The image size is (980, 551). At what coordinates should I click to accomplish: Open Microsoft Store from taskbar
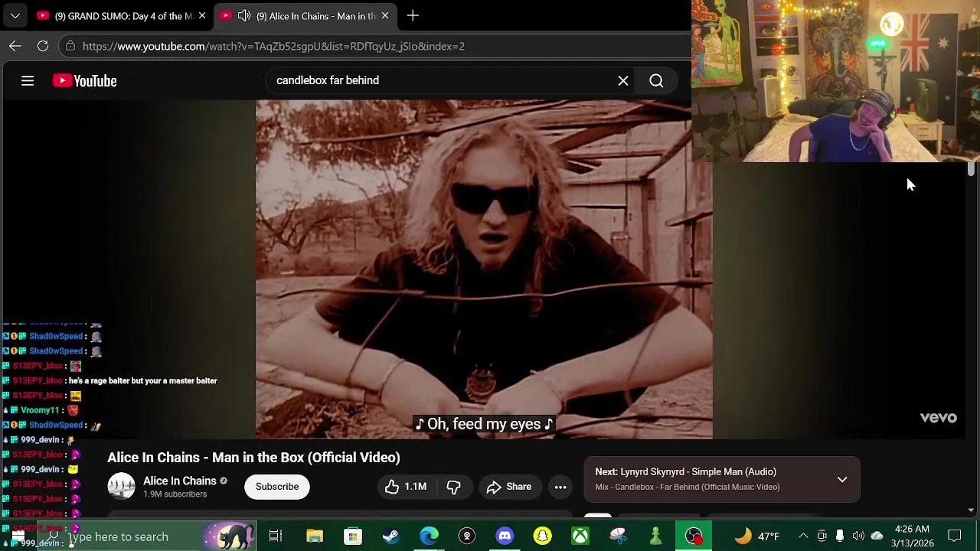tap(353, 536)
